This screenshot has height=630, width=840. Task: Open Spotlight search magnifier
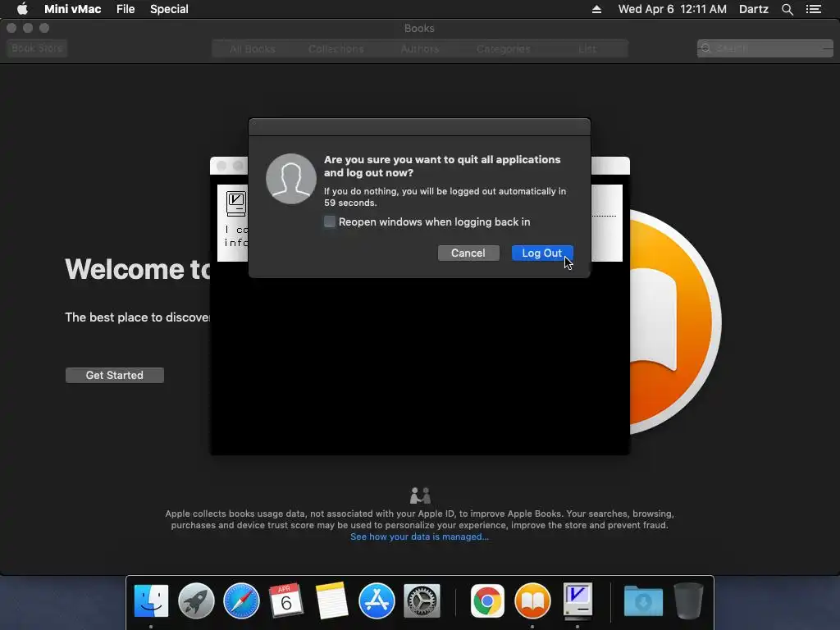click(x=787, y=9)
